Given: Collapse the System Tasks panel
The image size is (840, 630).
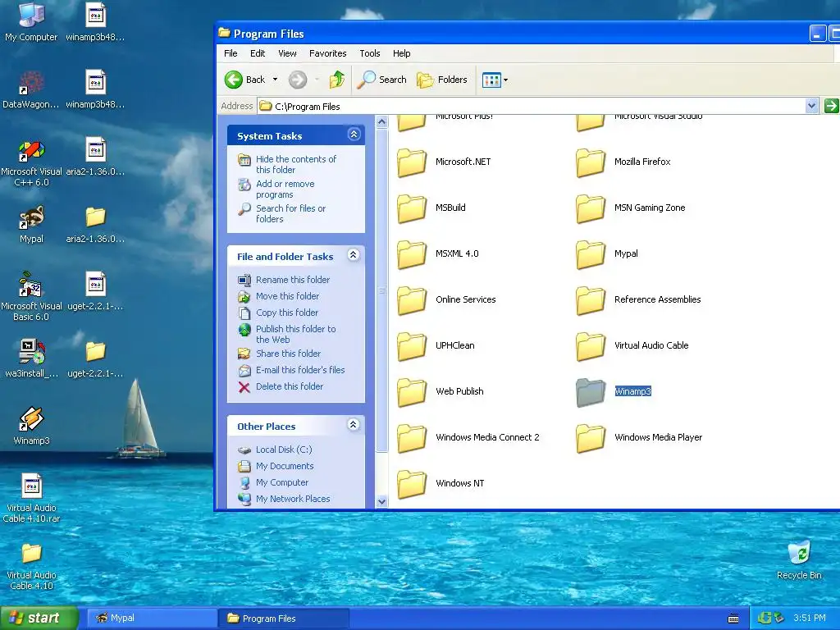Looking at the screenshot, I should point(354,135).
